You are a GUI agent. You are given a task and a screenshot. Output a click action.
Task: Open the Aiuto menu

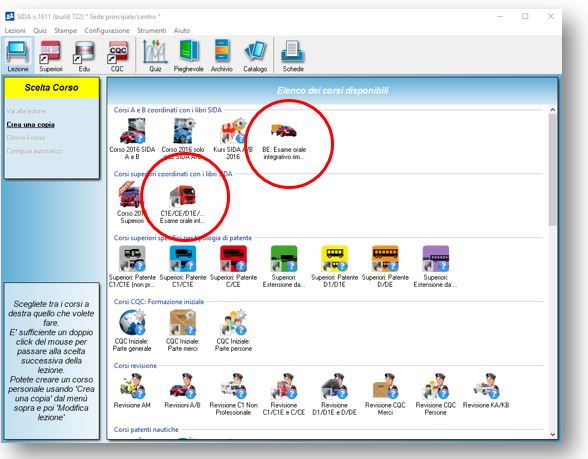182,30
